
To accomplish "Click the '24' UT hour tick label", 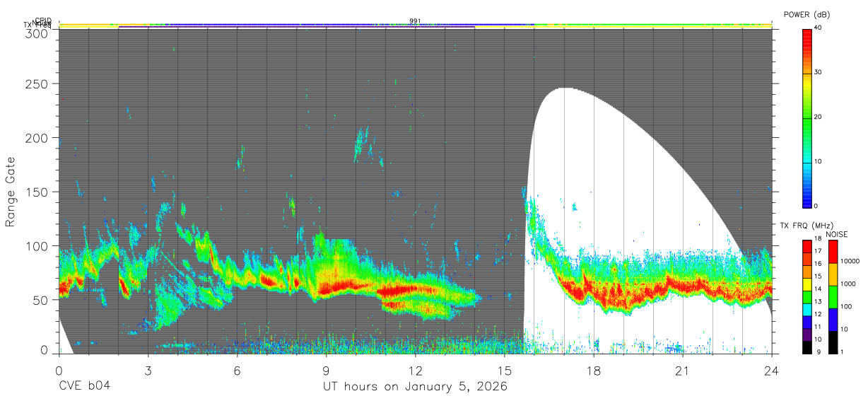I will pos(772,371).
